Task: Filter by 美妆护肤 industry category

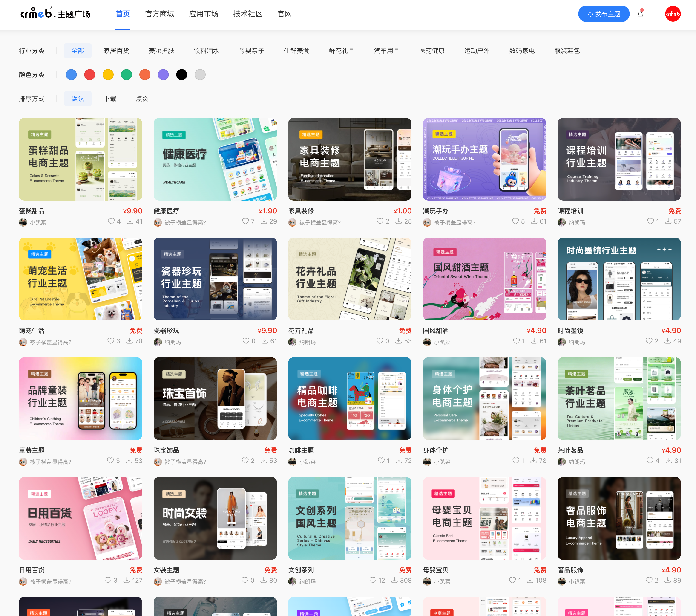Action: click(x=161, y=51)
